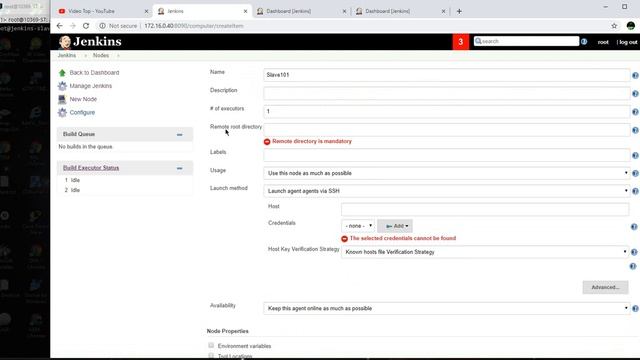Image resolution: width=640 pixels, height=360 pixels.
Task: Open the Configure link
Action: pos(82,113)
